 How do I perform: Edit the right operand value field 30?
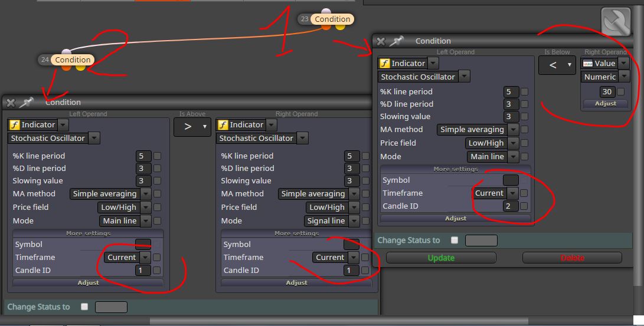click(x=607, y=92)
